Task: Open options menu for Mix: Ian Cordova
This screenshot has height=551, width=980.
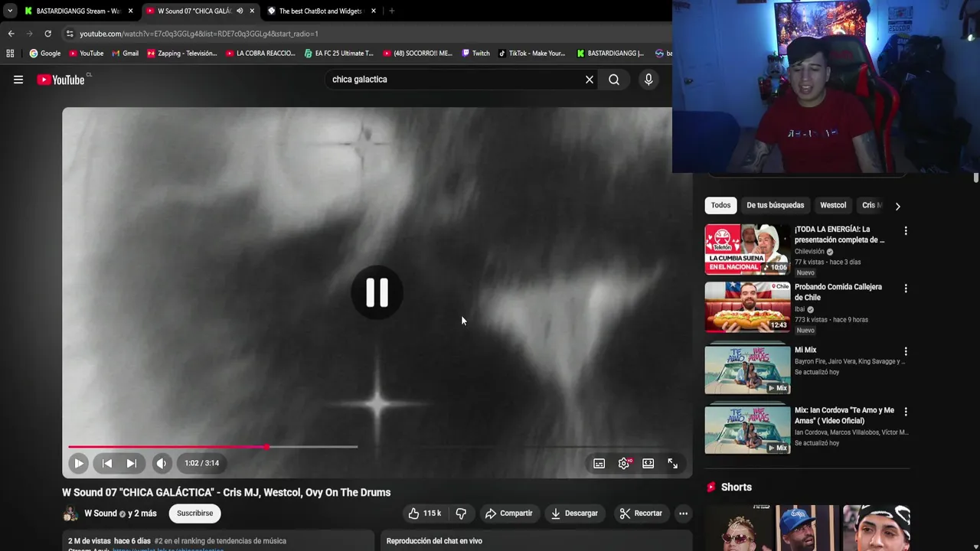Action: coord(906,412)
